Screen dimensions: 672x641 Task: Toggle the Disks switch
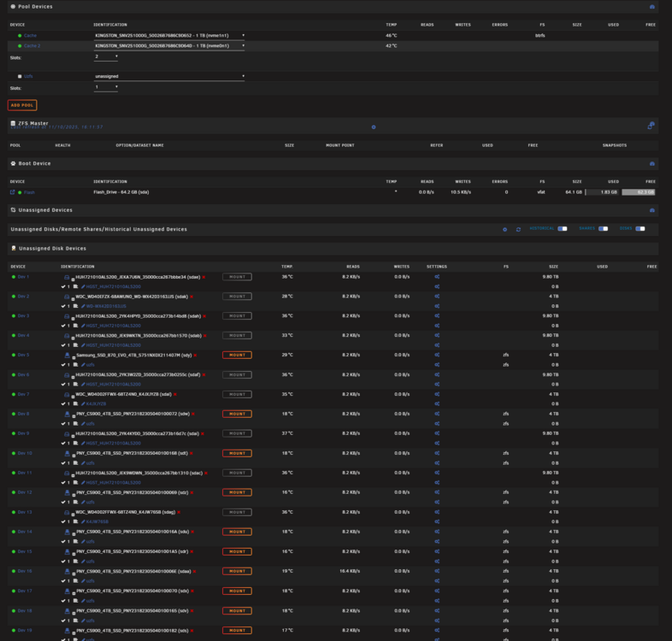[640, 229]
